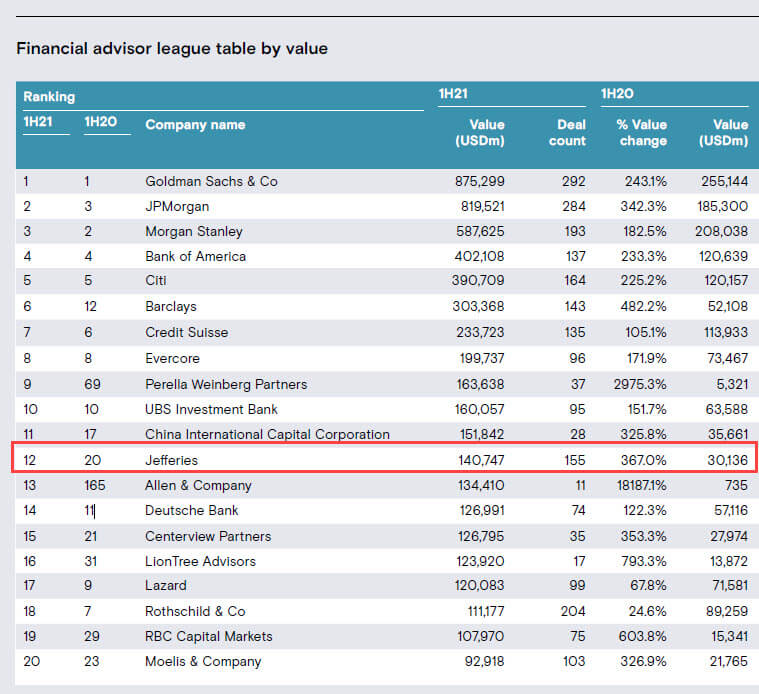Screen dimensions: 759x694
Task: Click the 1H20 value 35,661 for China International Capital
Action: pos(728,434)
